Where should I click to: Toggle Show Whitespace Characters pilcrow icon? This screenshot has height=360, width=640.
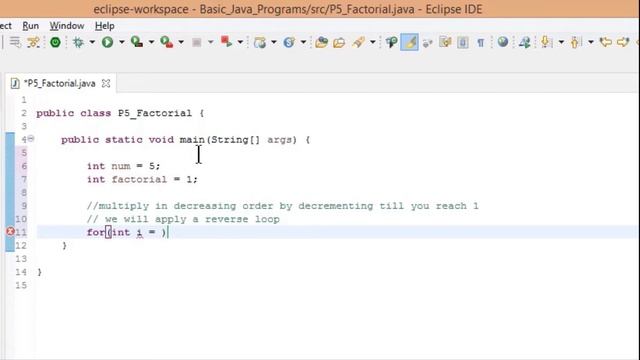pos(481,42)
